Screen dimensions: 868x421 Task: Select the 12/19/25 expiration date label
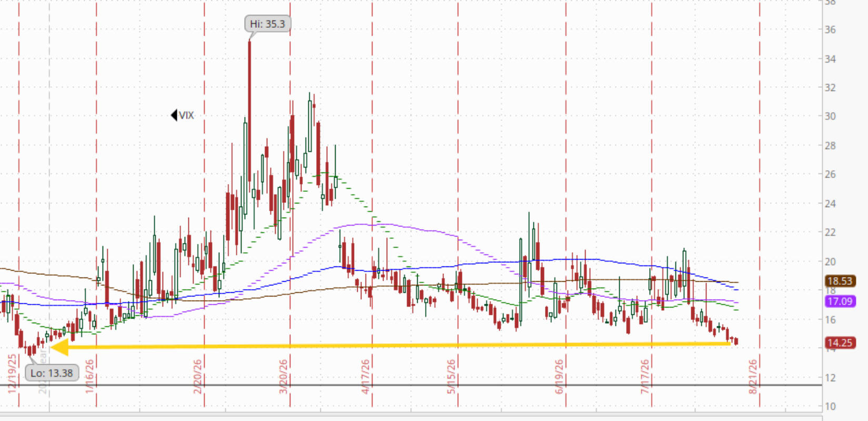(x=13, y=374)
